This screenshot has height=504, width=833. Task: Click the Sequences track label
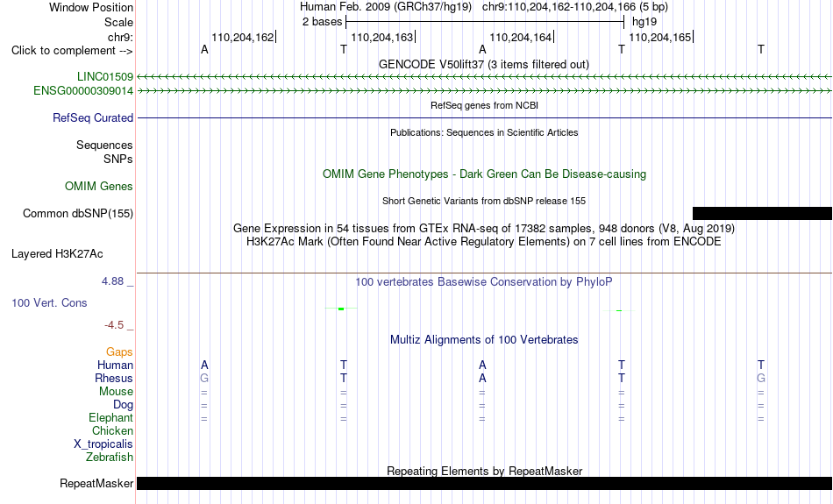click(104, 145)
